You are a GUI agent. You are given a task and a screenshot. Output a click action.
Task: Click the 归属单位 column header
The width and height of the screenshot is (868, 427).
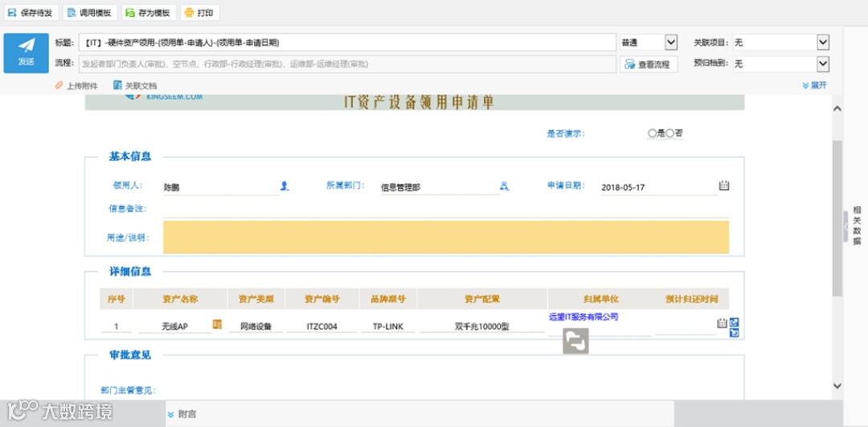coord(600,299)
